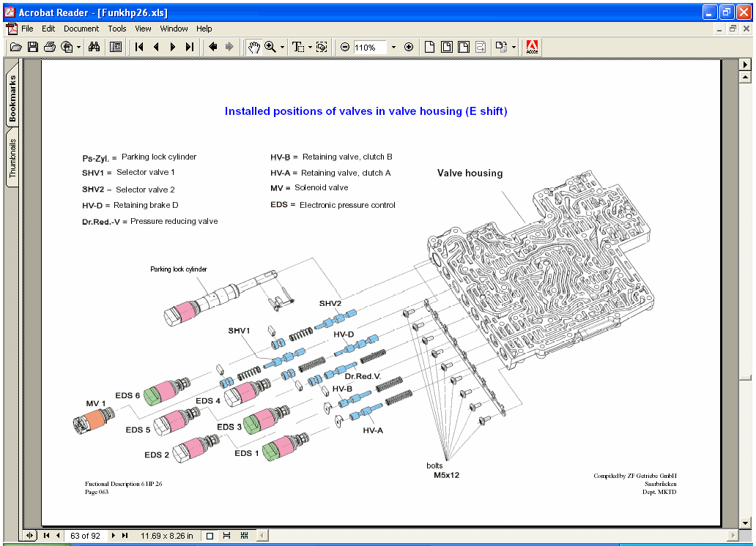Open the Document menu

pyautogui.click(x=81, y=29)
